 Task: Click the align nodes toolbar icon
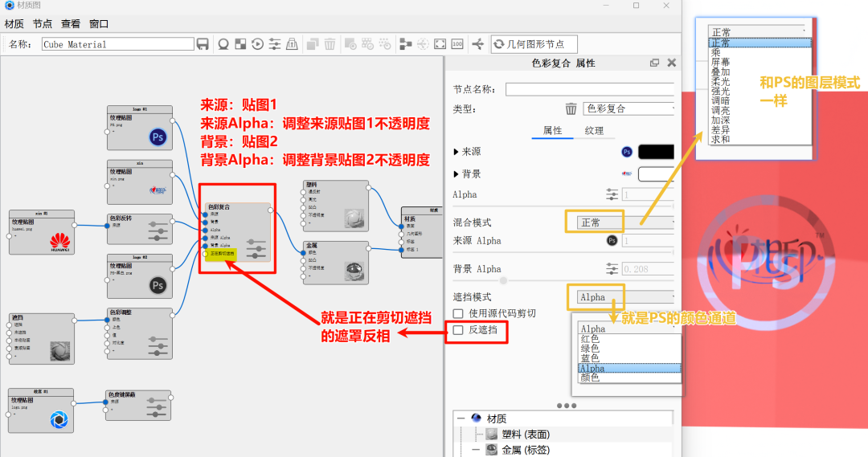(406, 44)
